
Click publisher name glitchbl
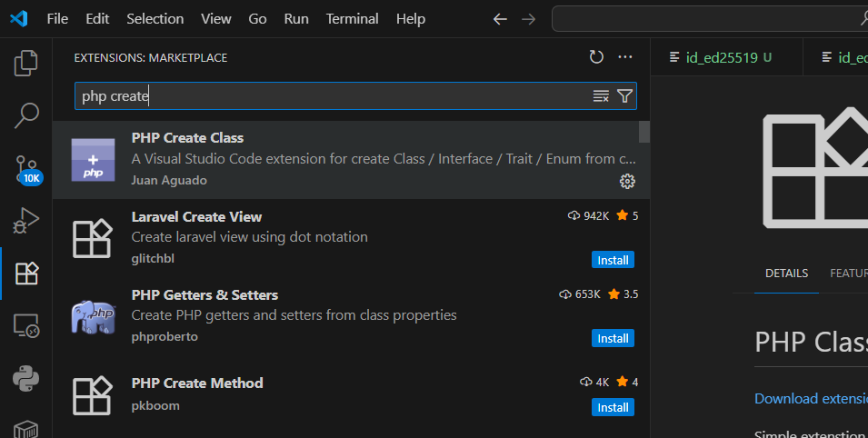(153, 259)
